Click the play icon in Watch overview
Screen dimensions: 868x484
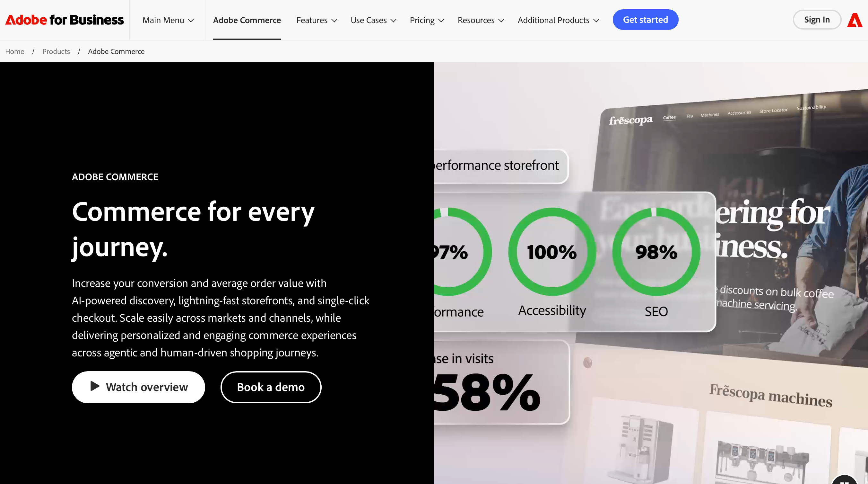pyautogui.click(x=95, y=386)
